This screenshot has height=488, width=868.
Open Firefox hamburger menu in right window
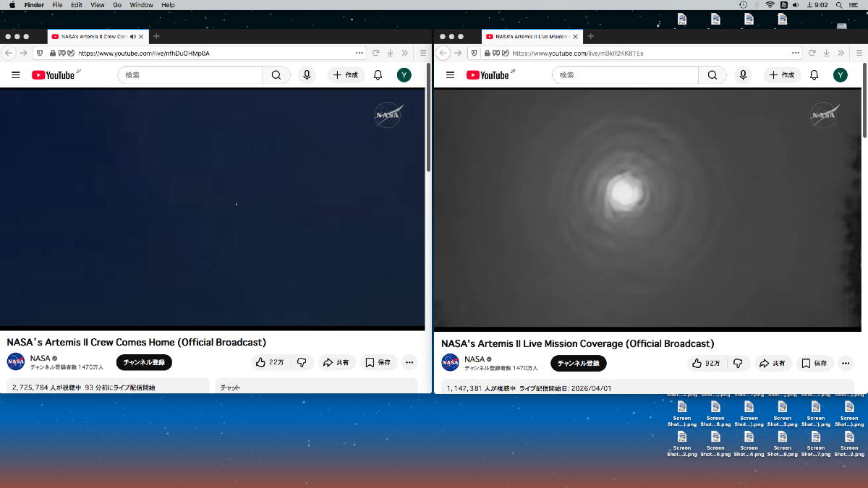(859, 53)
